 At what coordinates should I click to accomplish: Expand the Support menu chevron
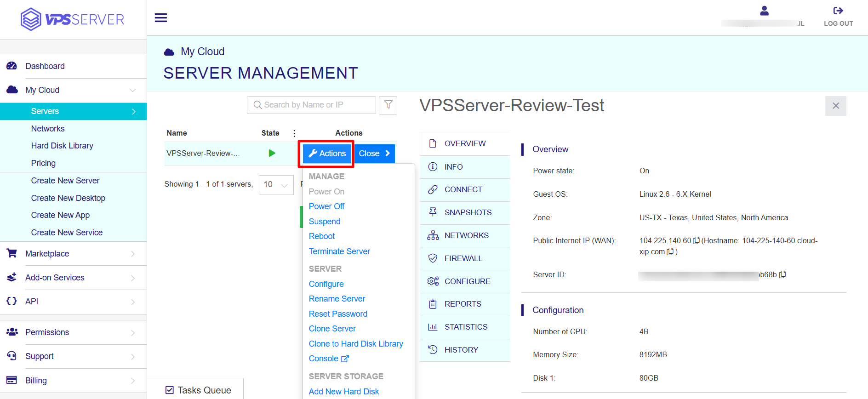click(x=133, y=356)
